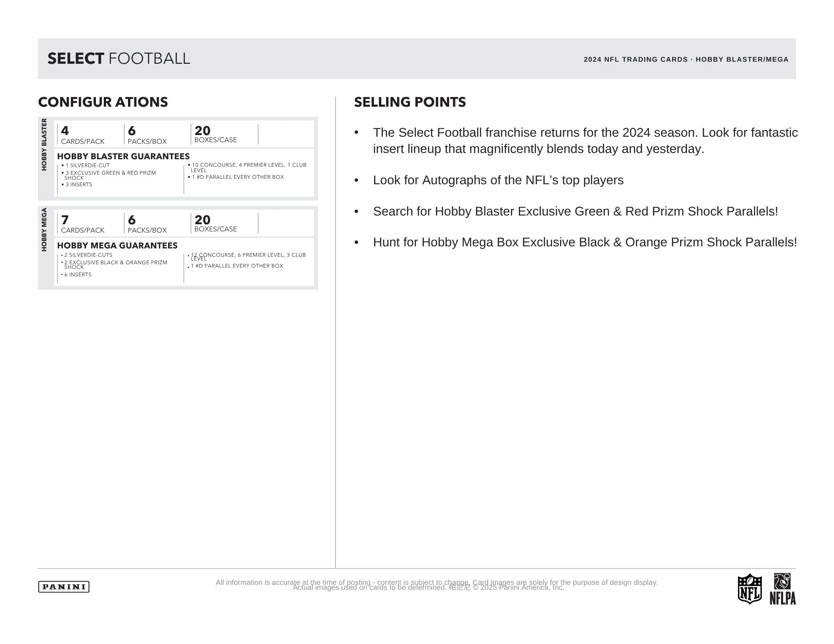
Task: Click the 2 SILVERDIE-CUTS line
Action: [x=87, y=255]
